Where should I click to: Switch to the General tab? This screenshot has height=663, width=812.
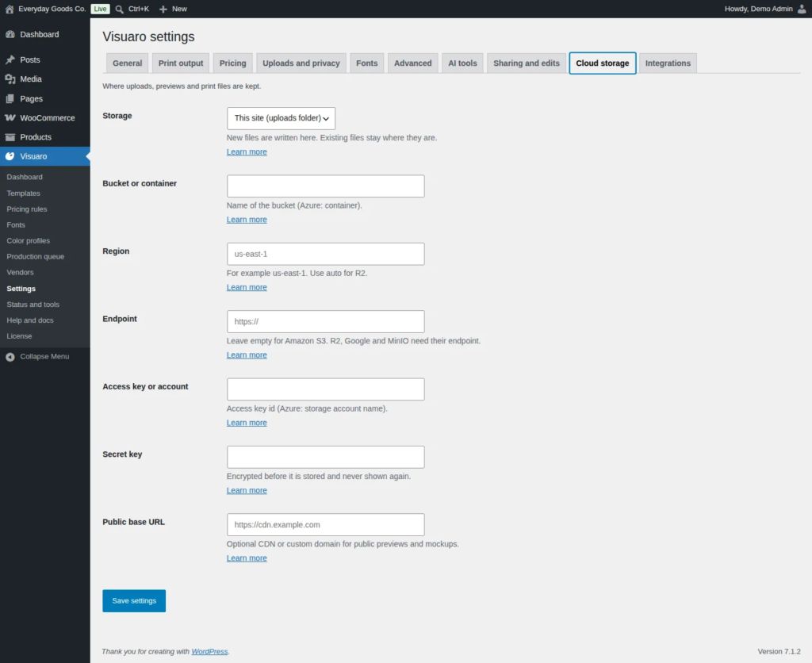127,63
